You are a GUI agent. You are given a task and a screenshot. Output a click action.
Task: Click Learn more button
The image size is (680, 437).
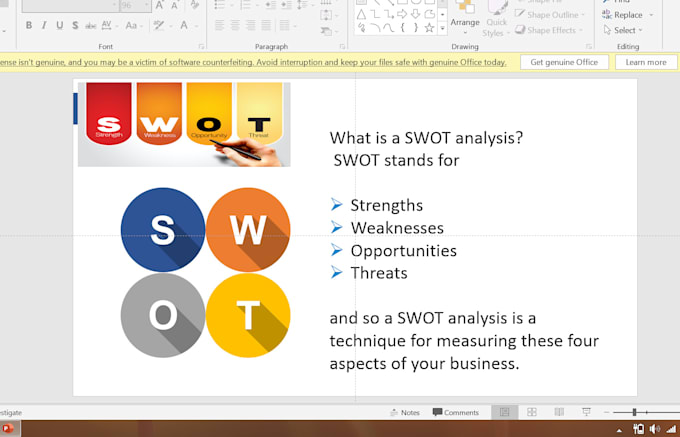[646, 62]
